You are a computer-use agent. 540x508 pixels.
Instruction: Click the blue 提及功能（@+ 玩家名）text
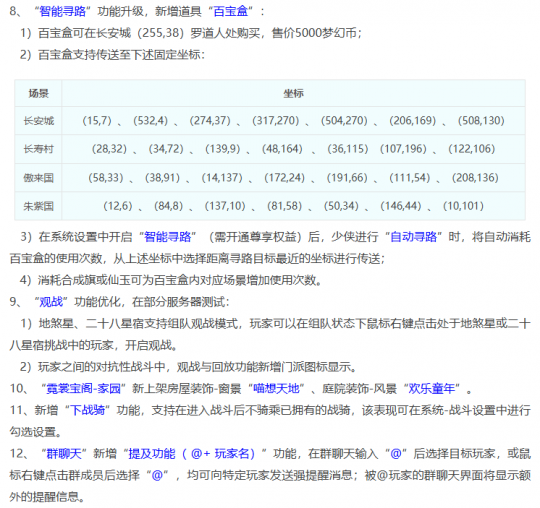(x=192, y=454)
